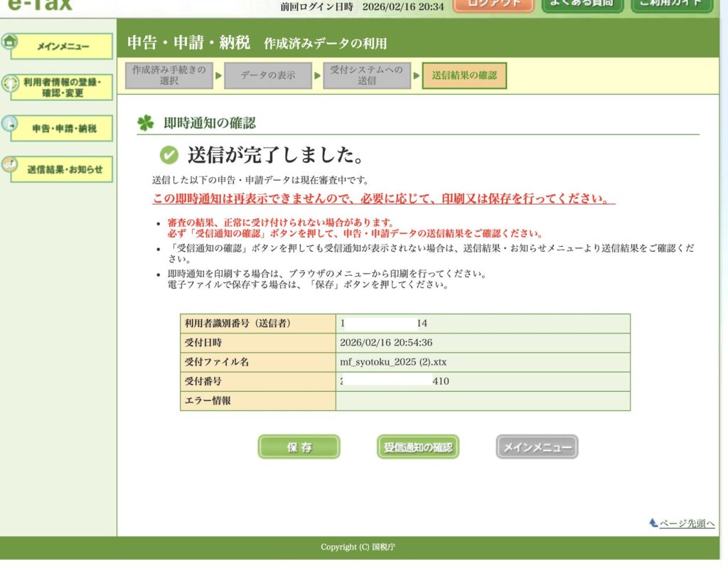Click the icon next to 利用者情報の登録・確認・変更
The image size is (728, 571).
[10, 84]
